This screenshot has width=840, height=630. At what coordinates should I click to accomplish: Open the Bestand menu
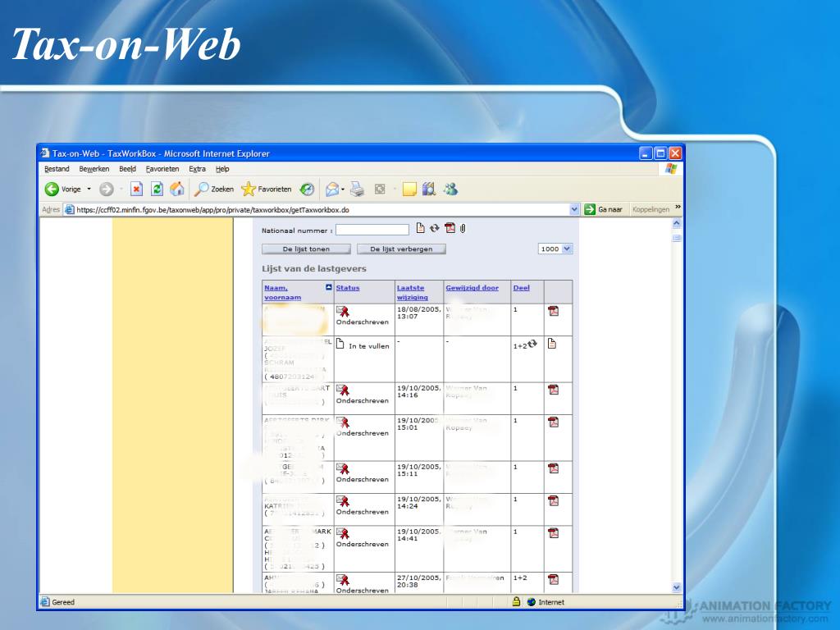pos(57,169)
